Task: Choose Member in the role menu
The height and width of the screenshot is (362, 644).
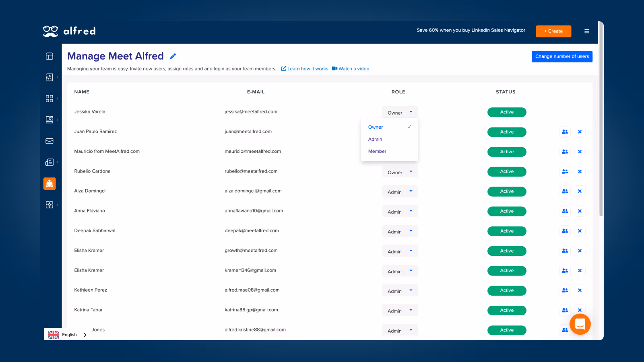Action: 389,151
